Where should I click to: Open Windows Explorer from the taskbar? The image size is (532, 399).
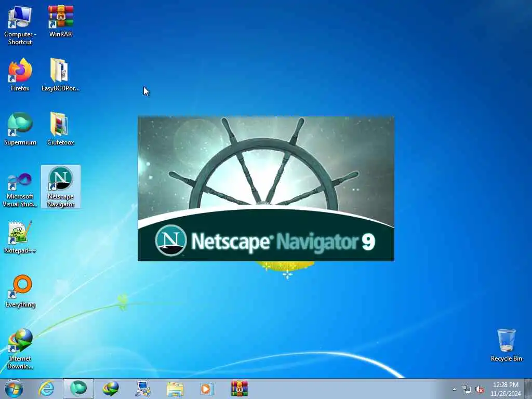(175, 389)
